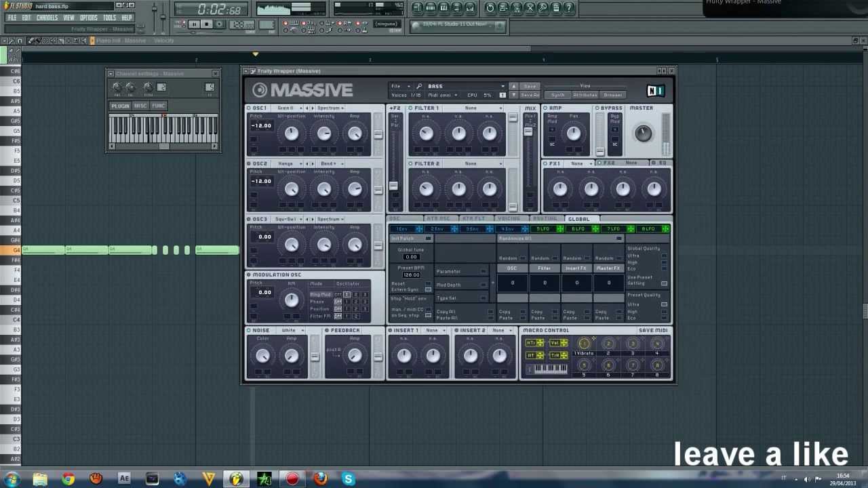Click the After Effects icon in the taskbar

pyautogui.click(x=124, y=479)
